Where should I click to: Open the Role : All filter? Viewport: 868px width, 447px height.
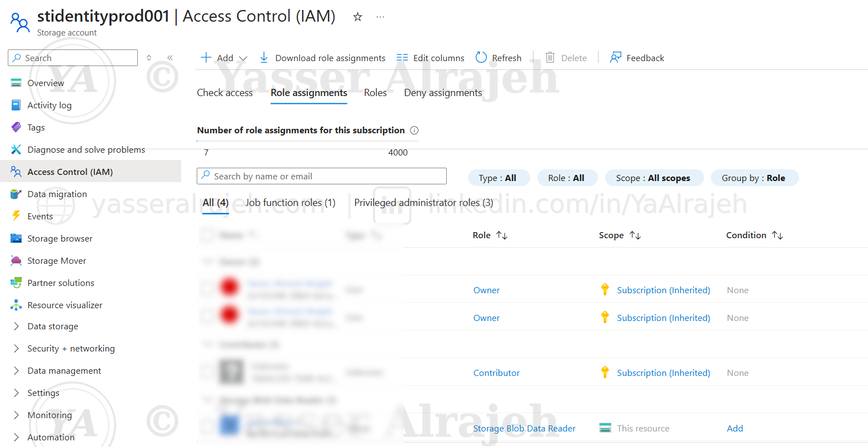(567, 178)
